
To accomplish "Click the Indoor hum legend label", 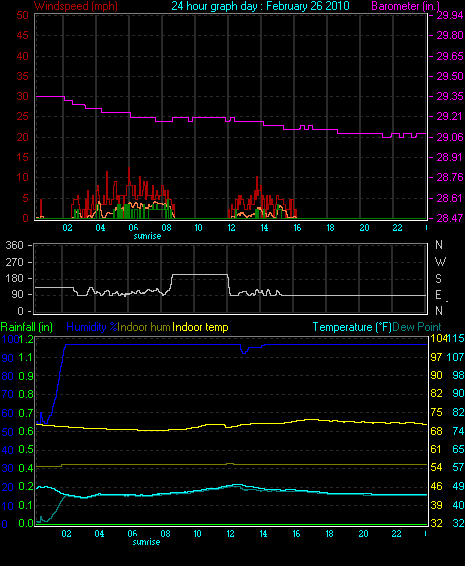I will tap(144, 327).
